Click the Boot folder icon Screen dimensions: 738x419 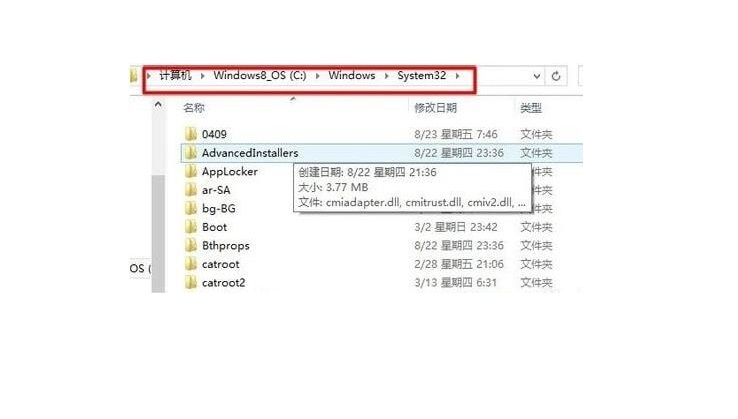[x=191, y=227]
